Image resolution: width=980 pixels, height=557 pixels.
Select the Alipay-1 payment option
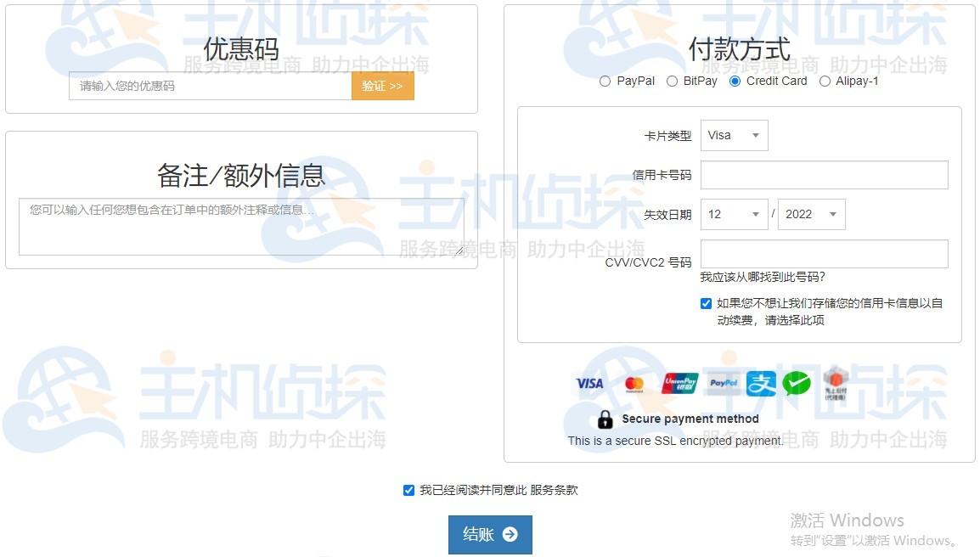pyautogui.click(x=825, y=81)
